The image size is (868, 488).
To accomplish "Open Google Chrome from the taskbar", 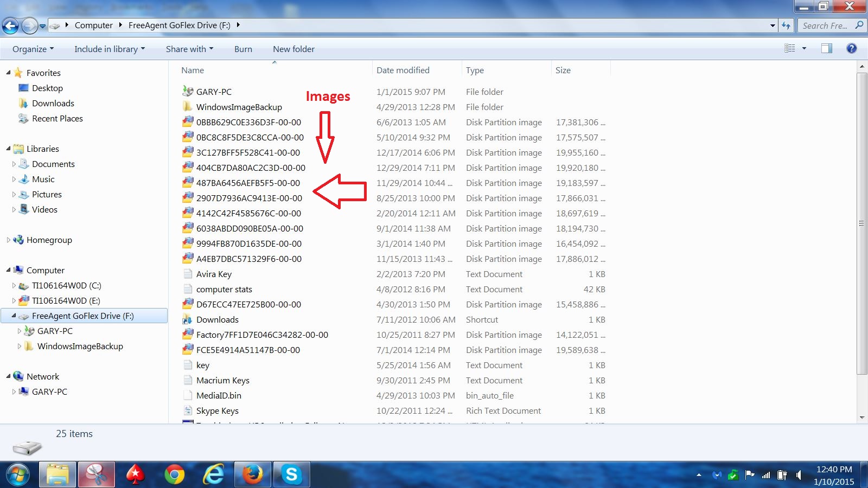I will point(174,475).
